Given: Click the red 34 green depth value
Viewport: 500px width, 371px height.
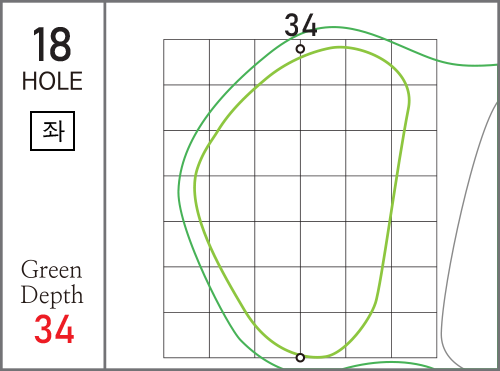Looking at the screenshot, I should (x=54, y=329).
